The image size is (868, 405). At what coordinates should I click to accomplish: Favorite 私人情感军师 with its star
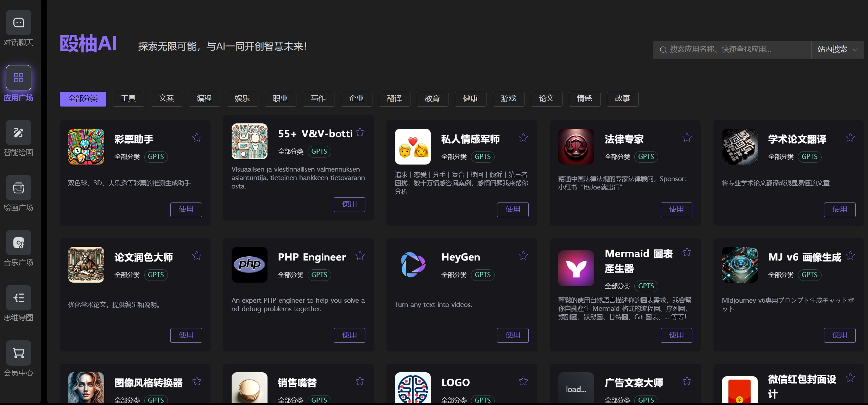tap(523, 137)
